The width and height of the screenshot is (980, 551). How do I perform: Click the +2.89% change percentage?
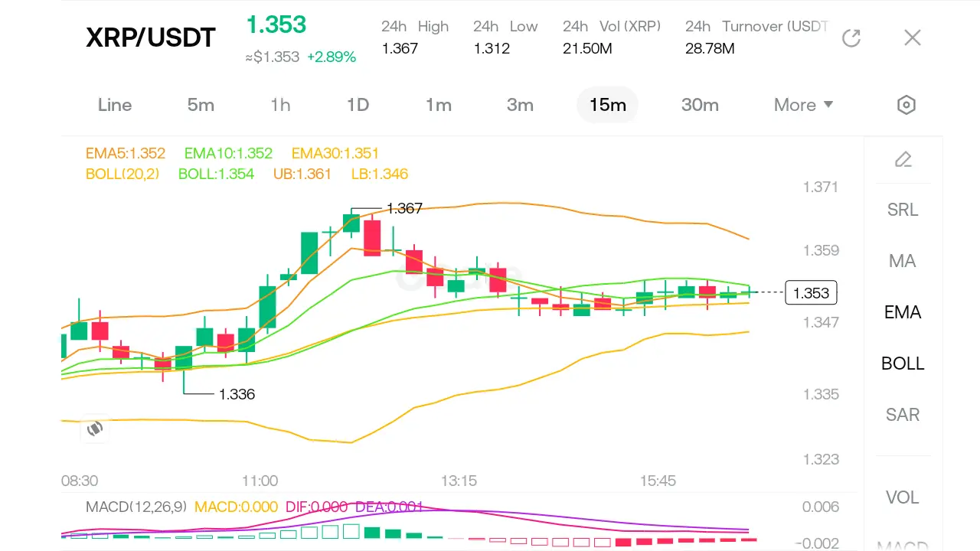click(x=332, y=57)
